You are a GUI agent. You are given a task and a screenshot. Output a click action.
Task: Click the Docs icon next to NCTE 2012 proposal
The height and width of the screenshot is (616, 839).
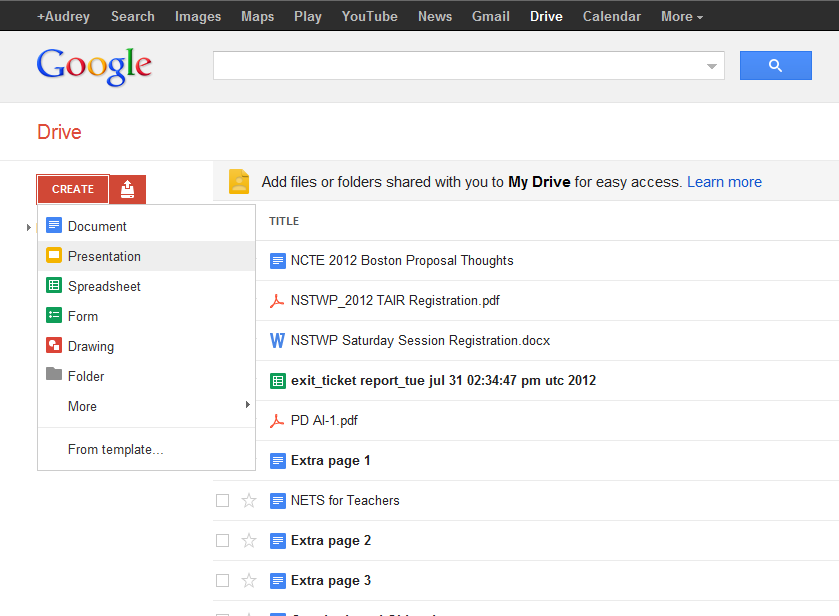[x=277, y=260]
